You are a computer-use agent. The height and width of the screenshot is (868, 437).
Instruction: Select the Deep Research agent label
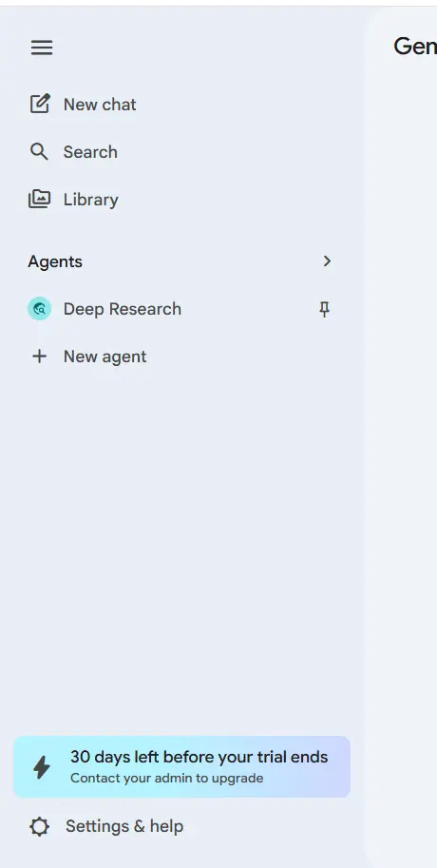[123, 309]
